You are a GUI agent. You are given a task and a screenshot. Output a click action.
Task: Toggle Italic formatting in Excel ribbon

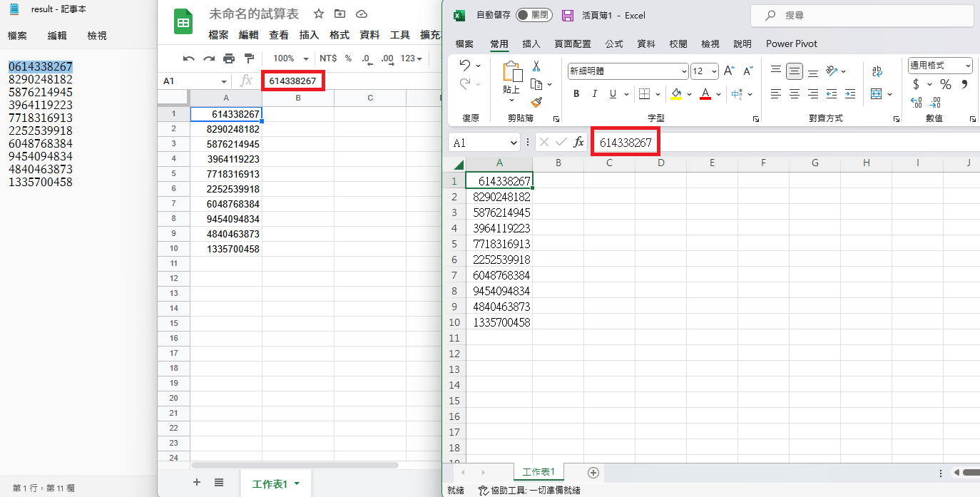pos(595,94)
